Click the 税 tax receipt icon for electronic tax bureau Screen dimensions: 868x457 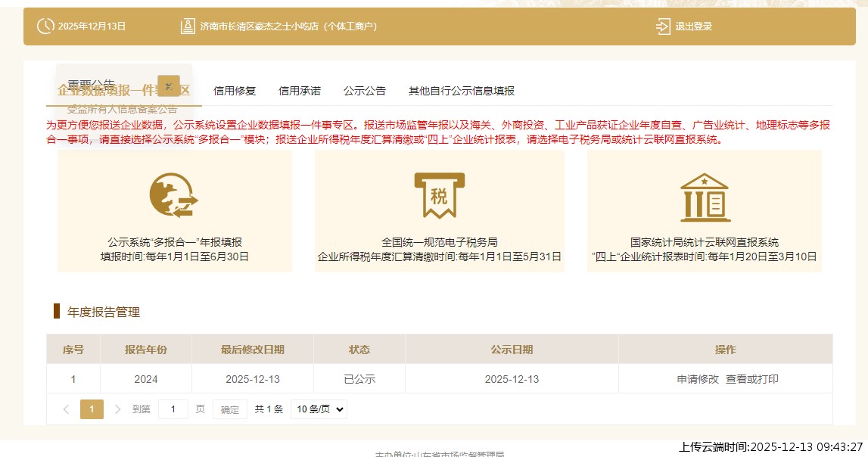tap(440, 194)
